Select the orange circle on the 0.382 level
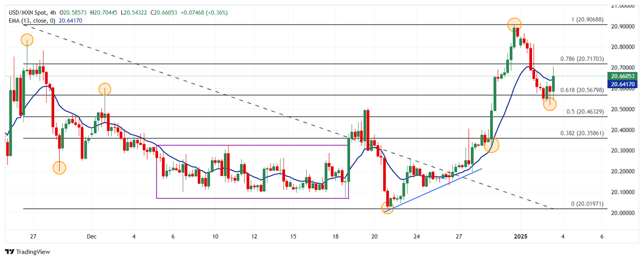Viewport: 644px width, 260px height. click(x=492, y=145)
